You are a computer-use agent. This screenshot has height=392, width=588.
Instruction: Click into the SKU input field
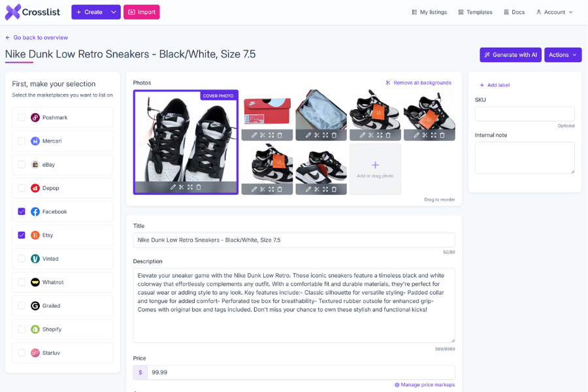(x=525, y=114)
